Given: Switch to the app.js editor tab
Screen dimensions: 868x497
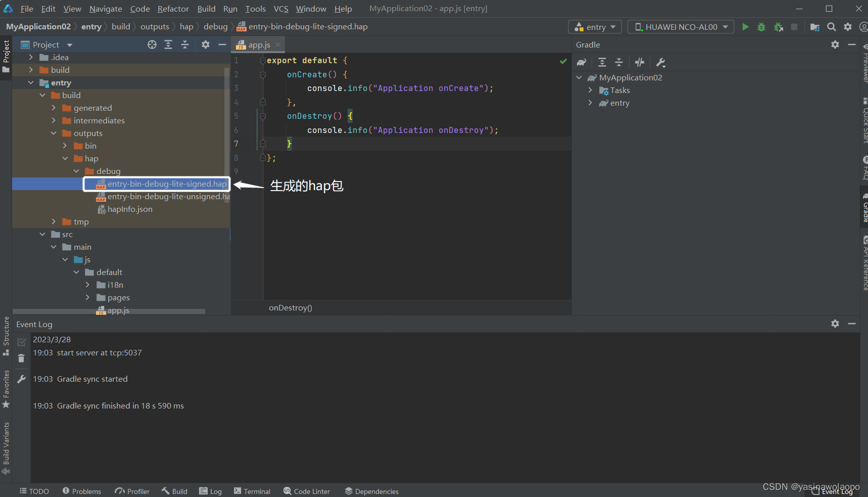Looking at the screenshot, I should 259,44.
